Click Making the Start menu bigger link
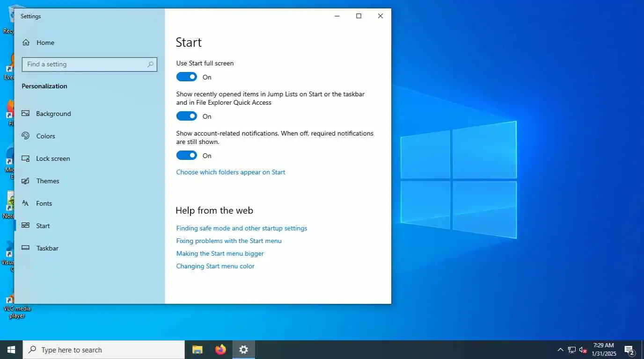This screenshot has width=644, height=359. 220,253
